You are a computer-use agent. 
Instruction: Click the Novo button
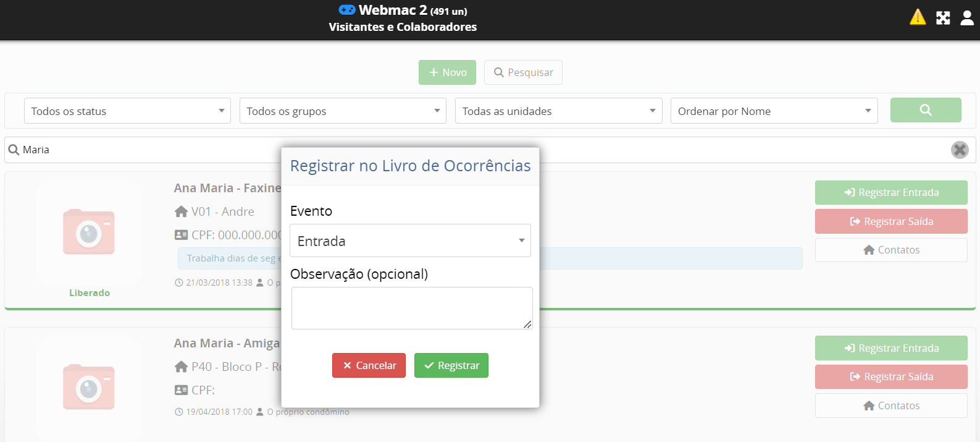coord(447,72)
